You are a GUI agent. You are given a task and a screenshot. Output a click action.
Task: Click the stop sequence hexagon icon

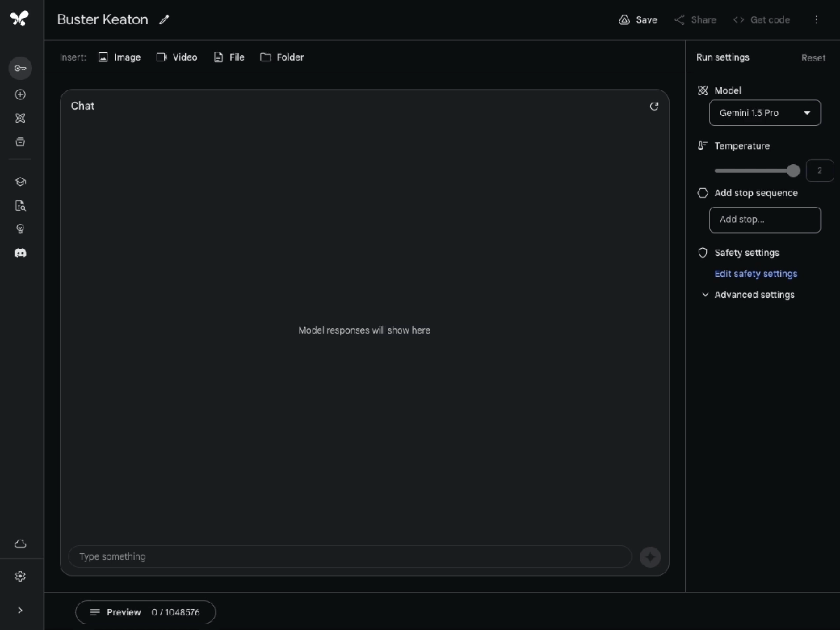click(x=703, y=193)
